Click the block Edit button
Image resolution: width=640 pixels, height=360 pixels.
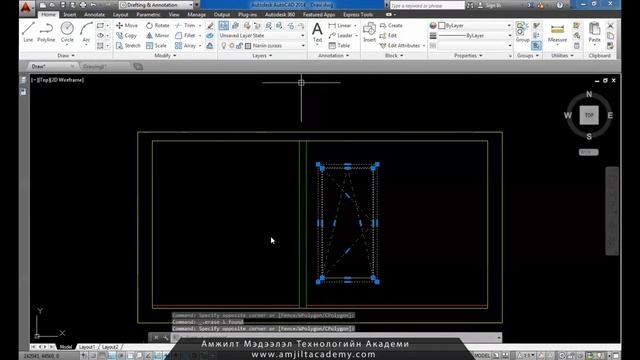click(388, 36)
